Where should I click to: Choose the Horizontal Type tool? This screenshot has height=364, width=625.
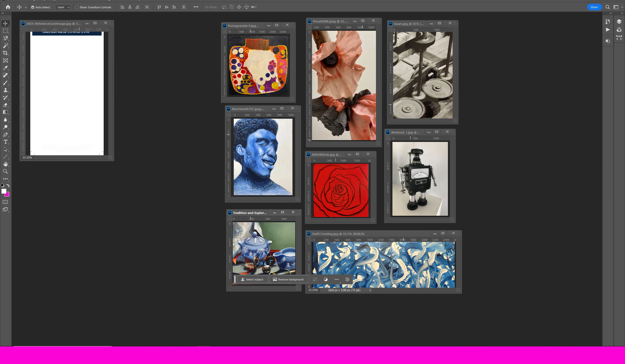click(x=6, y=142)
